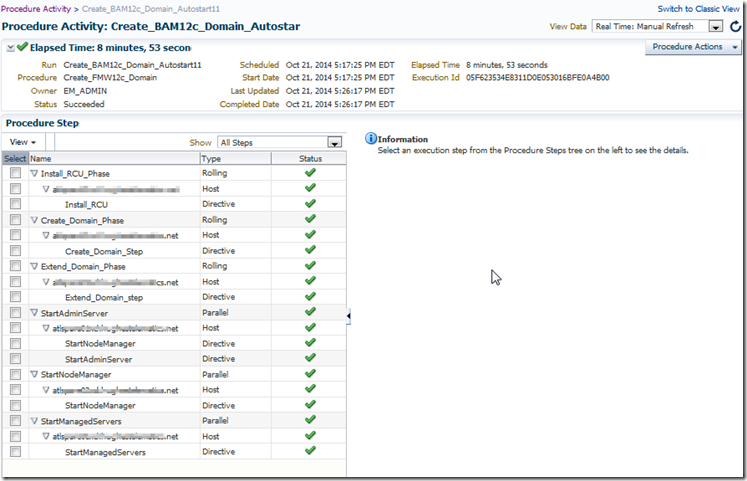Click the Status column header
This screenshot has width=747, height=481.
(310, 159)
